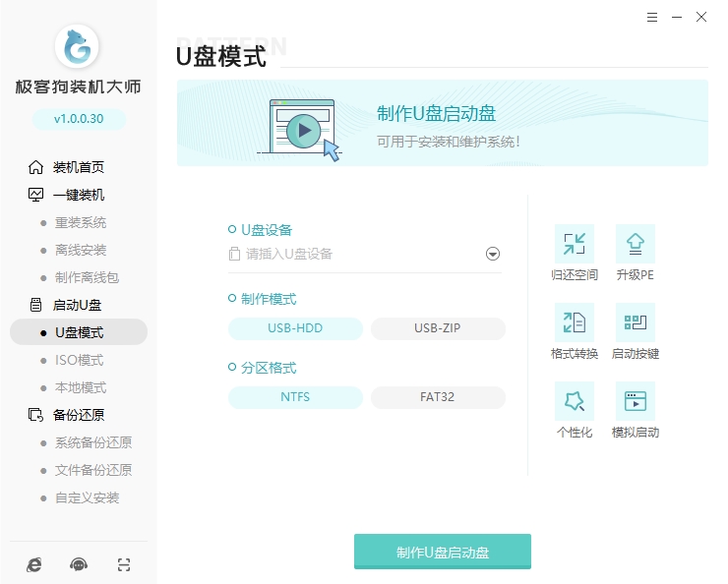Minimize the window

pos(677,18)
